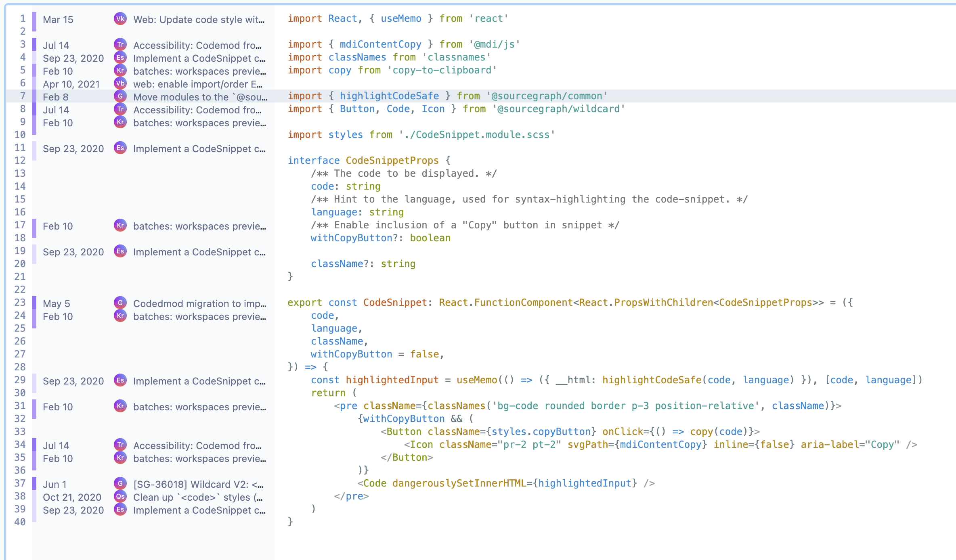Select line number 7
Viewport: 956px width, 560px height.
tap(23, 96)
